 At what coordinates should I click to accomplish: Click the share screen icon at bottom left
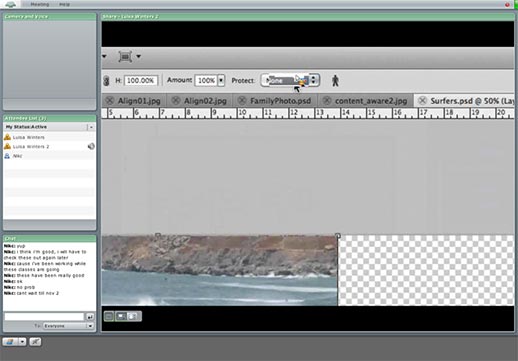[x=10, y=342]
